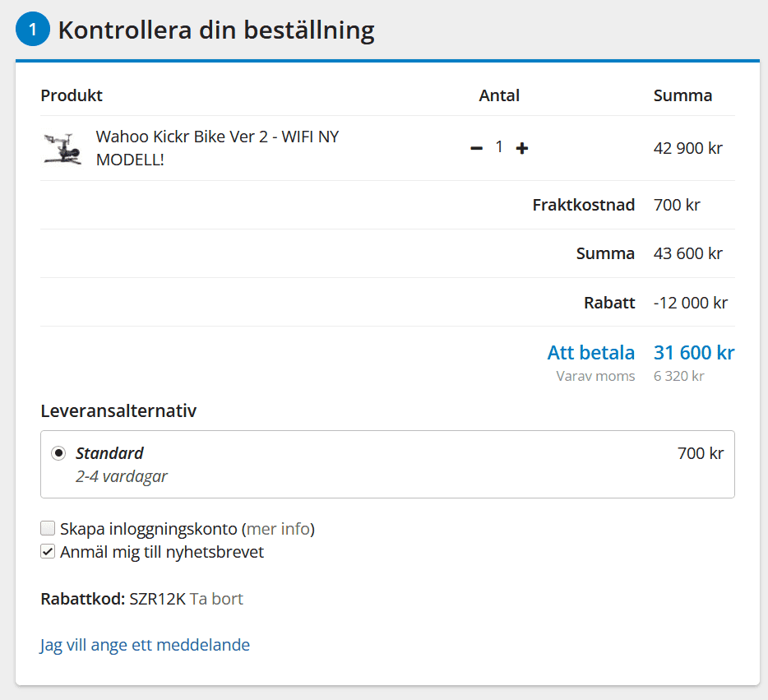This screenshot has width=768, height=700.
Task: Open the Wahoo Kickr Bike product thumbnail
Action: [x=62, y=148]
